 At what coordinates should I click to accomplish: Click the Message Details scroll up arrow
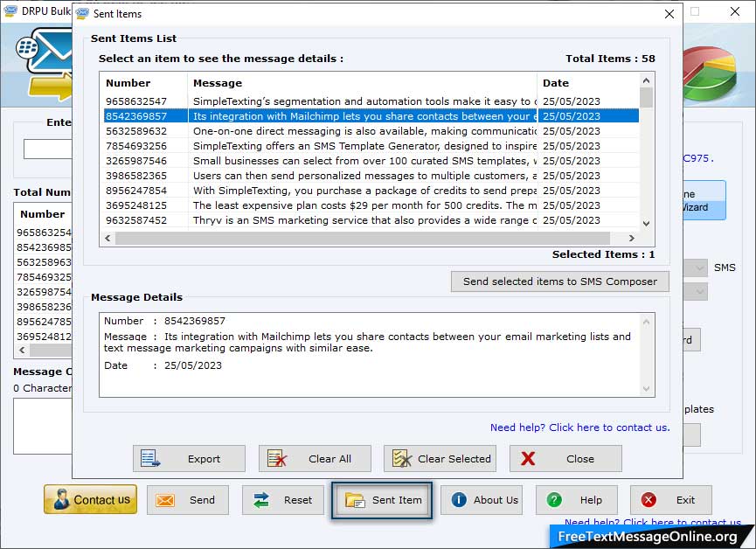point(646,322)
